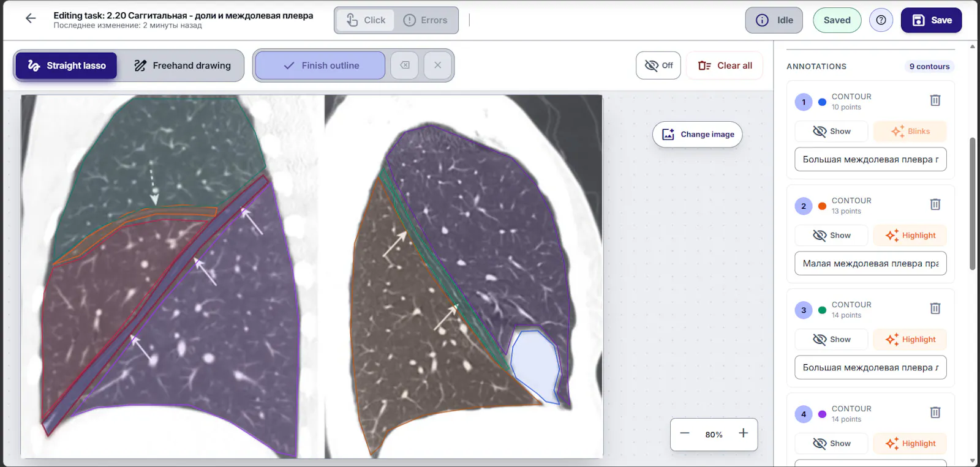
Task: Click the task title 'Editing task: 2.20'
Action: coord(183,15)
